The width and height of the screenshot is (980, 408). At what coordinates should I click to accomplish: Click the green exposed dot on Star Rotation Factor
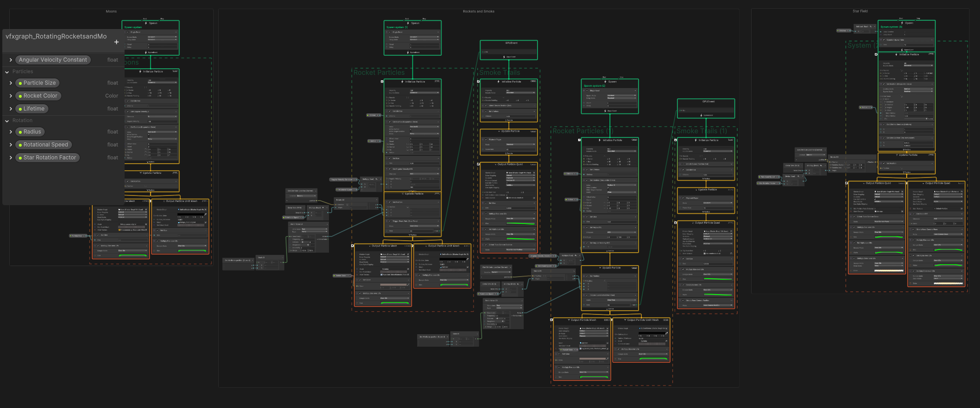tap(20, 158)
